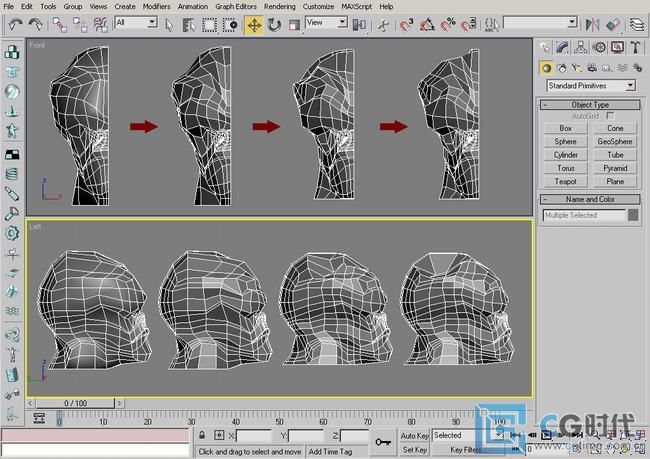Screen dimensions: 650x459
Task: Activate the Select and Rotate tool
Action: point(274,25)
